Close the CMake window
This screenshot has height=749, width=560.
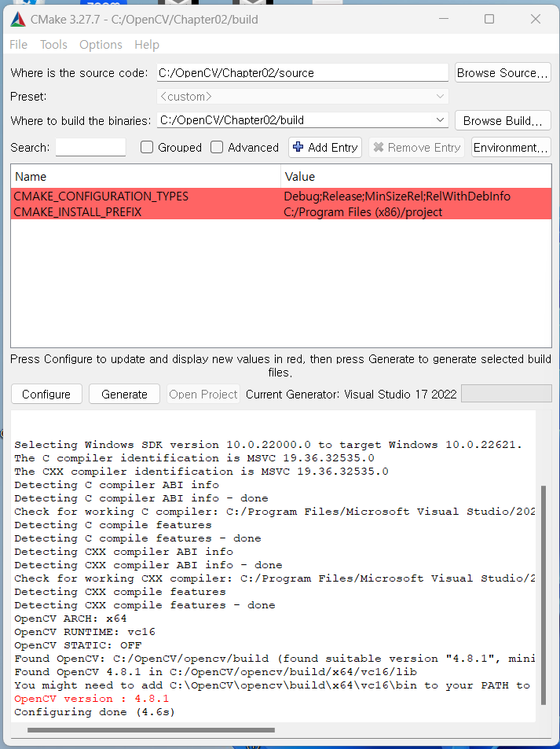[x=536, y=19]
